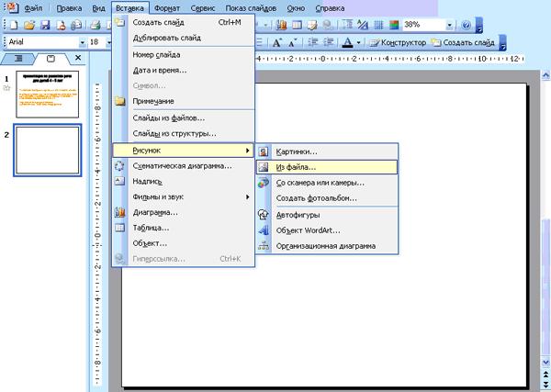Choose Дата и время menu entry
This screenshot has height=392, width=551.
click(184, 71)
